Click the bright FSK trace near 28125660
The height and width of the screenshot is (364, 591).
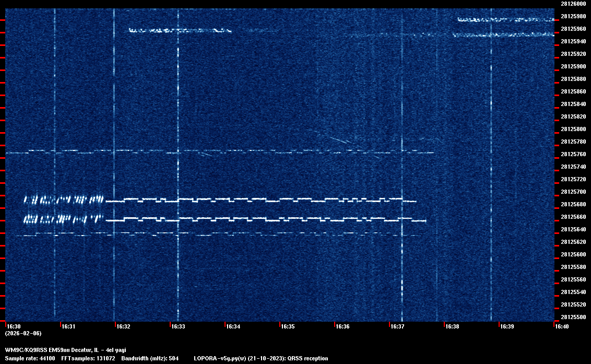[261, 219]
